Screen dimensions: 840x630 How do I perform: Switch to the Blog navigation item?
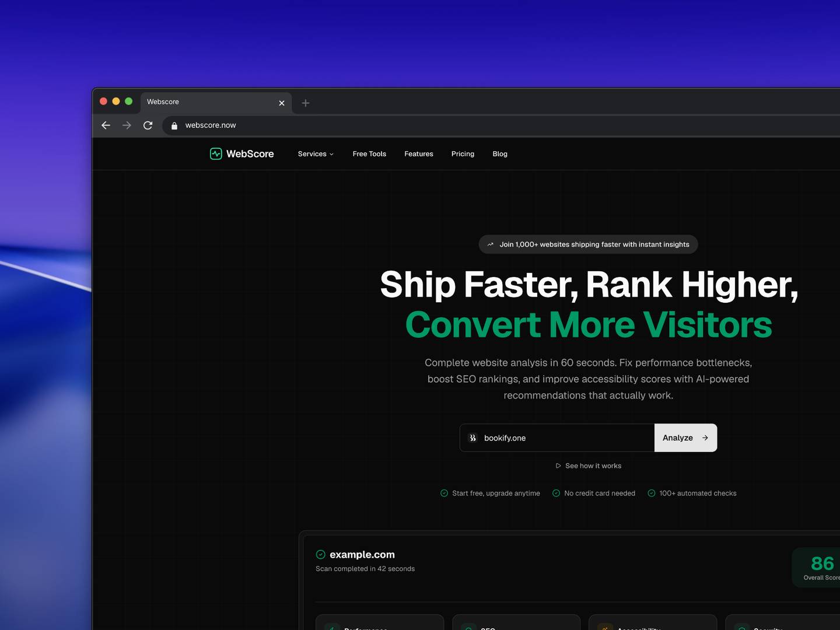[499, 153]
